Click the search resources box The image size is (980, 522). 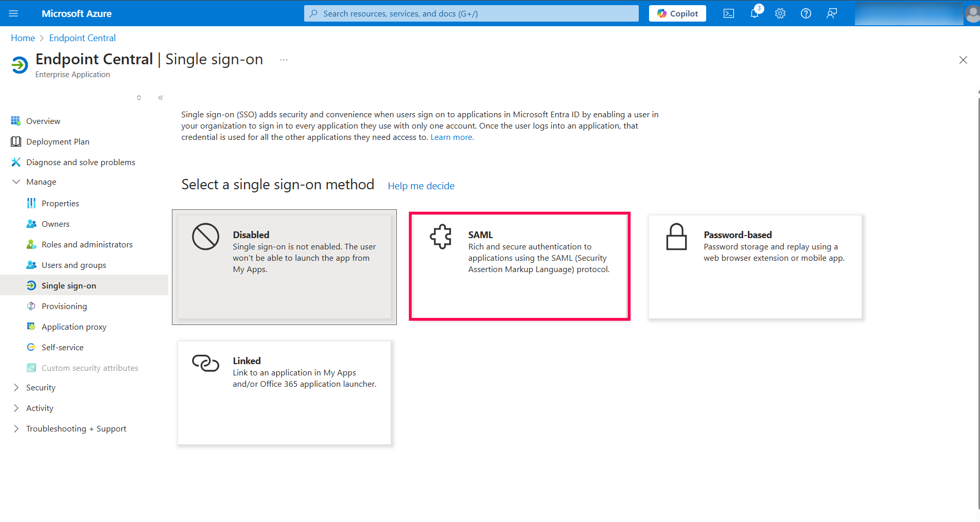471,13
